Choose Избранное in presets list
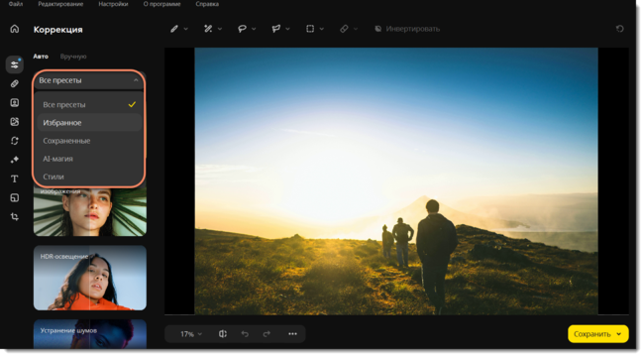644x357 pixels. [x=89, y=123]
